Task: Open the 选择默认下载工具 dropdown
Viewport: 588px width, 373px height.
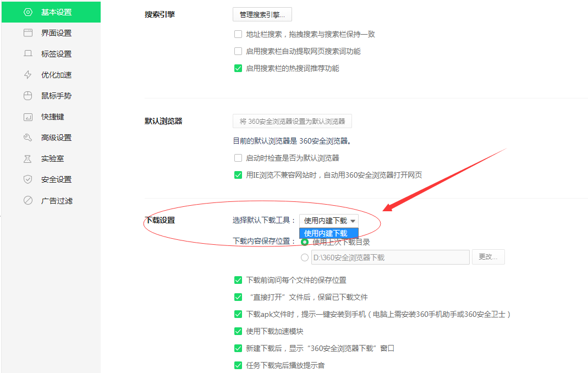Action: [328, 220]
